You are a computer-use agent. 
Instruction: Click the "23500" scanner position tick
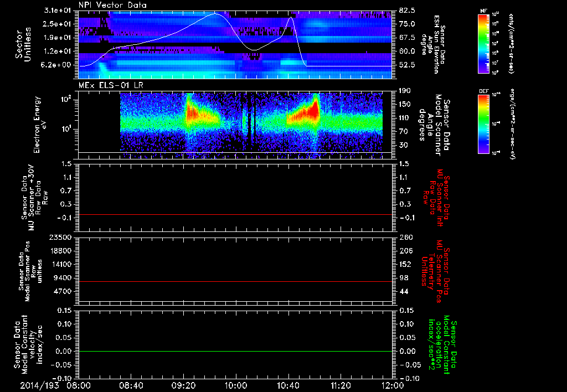coord(60,238)
